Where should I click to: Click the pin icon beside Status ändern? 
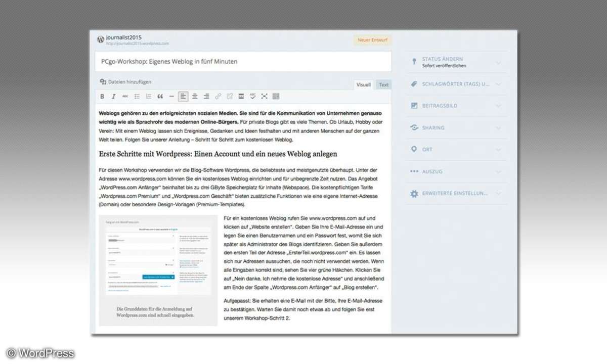pos(414,62)
